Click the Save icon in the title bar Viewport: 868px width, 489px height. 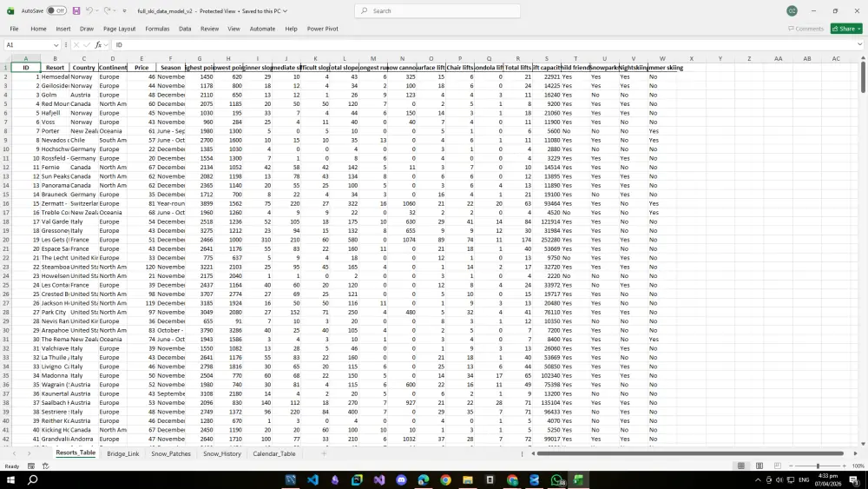point(76,10)
